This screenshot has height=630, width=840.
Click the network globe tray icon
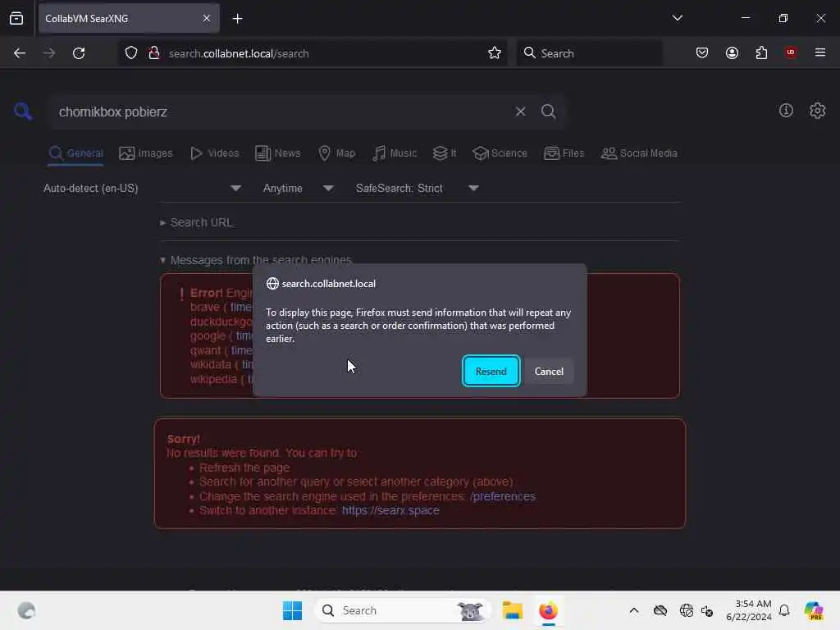[685, 610]
